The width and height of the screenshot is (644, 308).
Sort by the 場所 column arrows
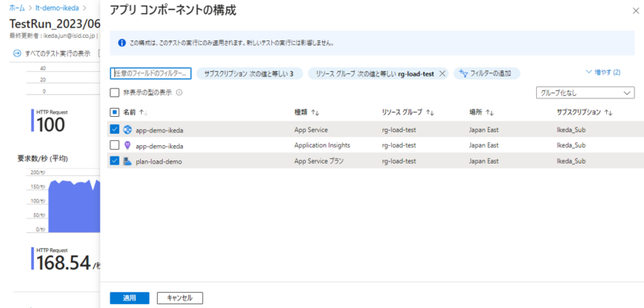(x=489, y=112)
